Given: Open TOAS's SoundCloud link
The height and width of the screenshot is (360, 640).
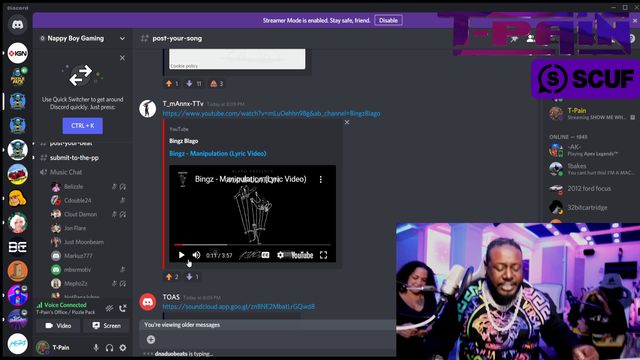Looking at the screenshot, I should click(x=239, y=307).
